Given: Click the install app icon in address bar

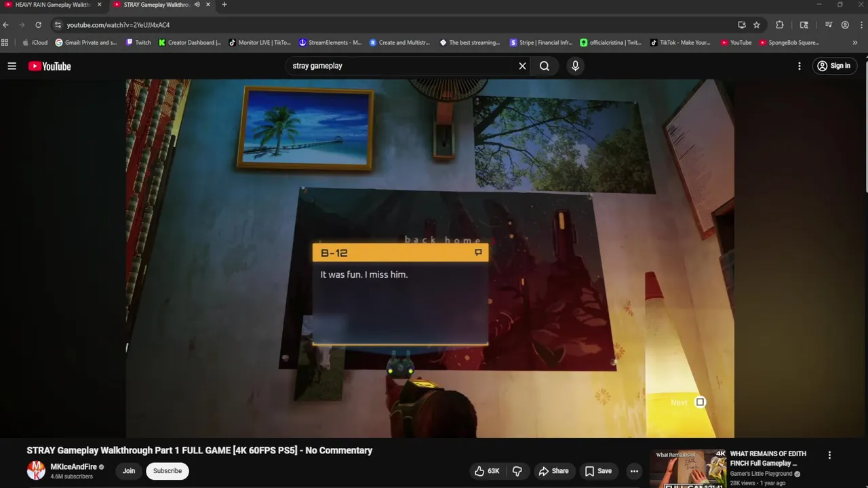Looking at the screenshot, I should [742, 25].
